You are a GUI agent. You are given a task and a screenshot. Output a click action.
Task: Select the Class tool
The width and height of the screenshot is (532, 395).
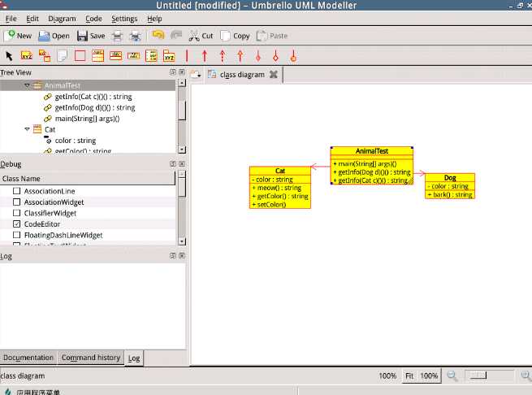[97, 56]
